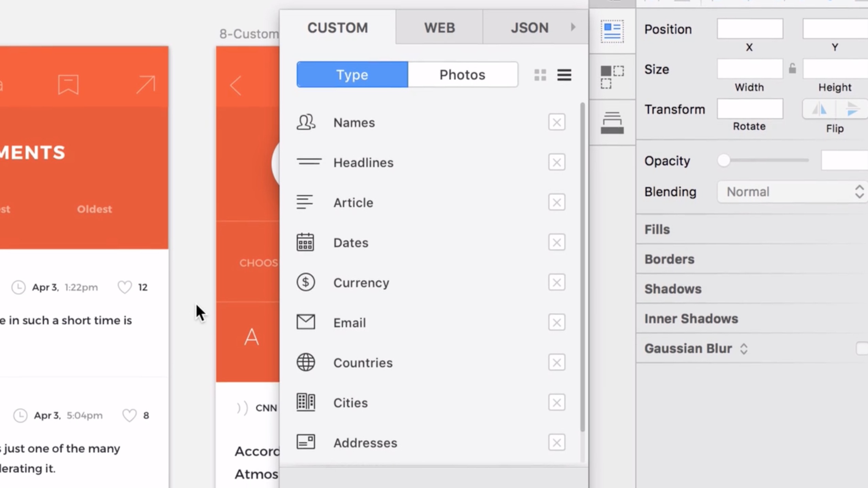Click the Cities buildings icon
This screenshot has height=488, width=868.
(x=306, y=402)
